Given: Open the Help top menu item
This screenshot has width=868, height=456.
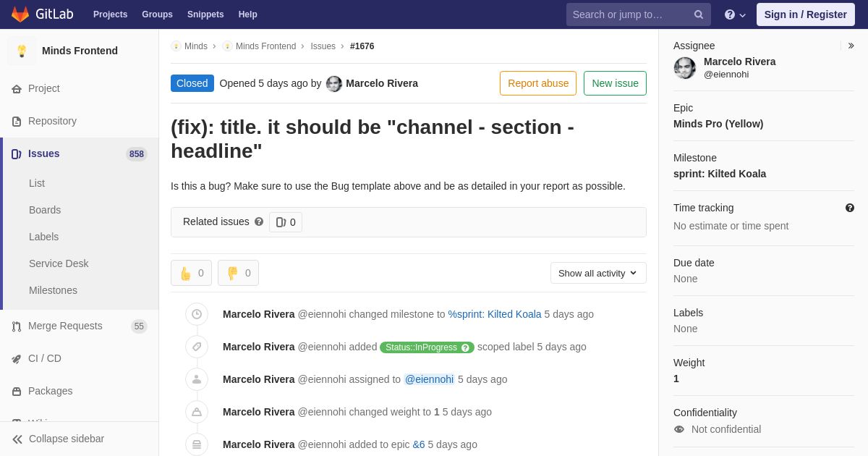Looking at the screenshot, I should 248,14.
